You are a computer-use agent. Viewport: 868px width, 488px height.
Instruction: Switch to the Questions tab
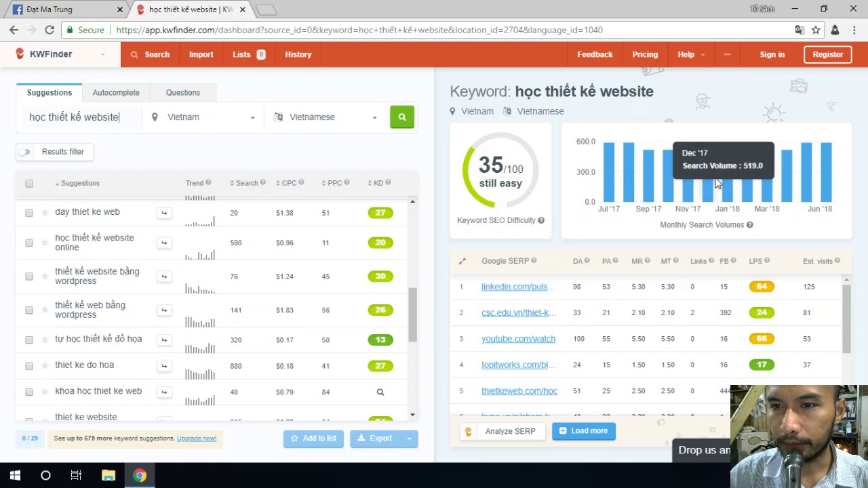click(x=183, y=92)
